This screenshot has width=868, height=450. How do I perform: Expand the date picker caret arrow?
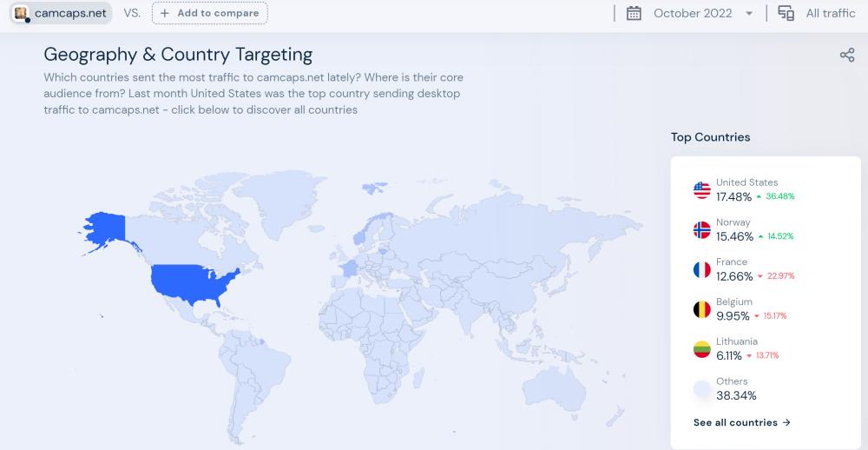[749, 14]
